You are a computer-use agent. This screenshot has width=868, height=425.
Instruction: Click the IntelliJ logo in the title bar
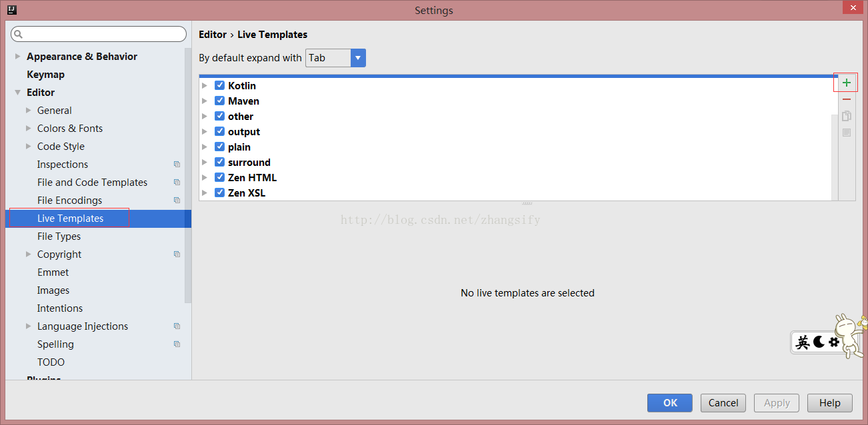click(x=11, y=10)
